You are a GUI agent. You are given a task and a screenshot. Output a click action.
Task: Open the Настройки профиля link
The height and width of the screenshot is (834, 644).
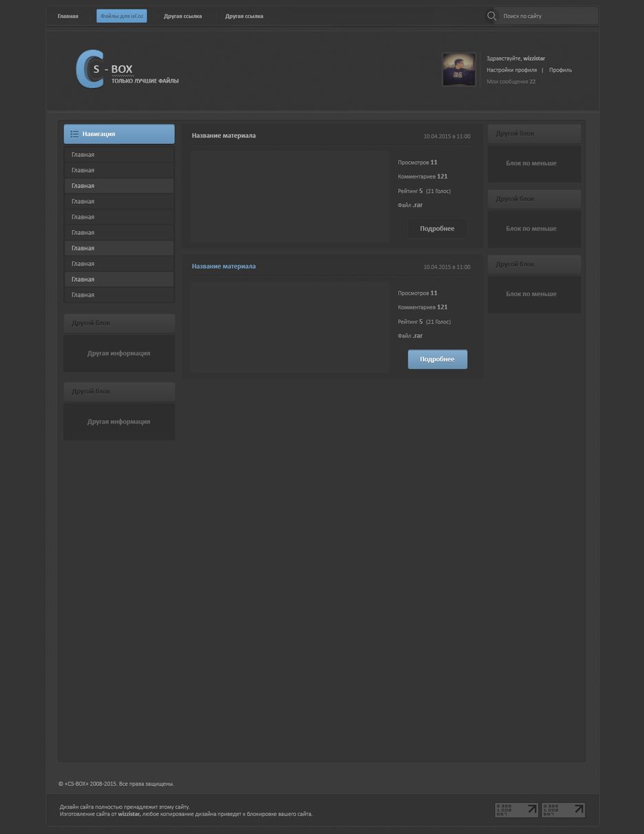511,70
